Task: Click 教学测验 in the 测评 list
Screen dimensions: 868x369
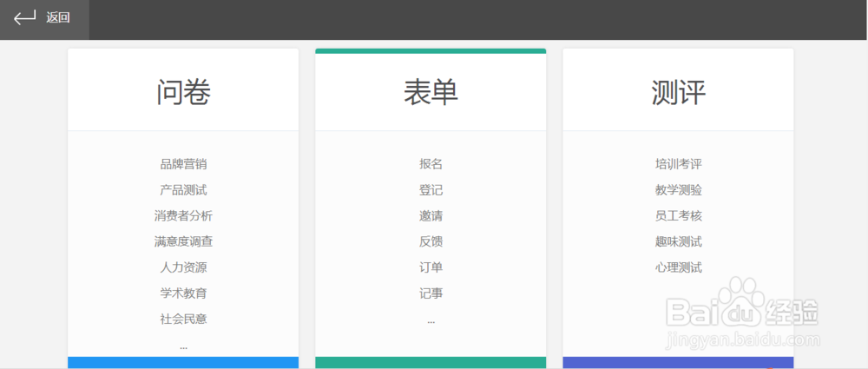Action: [678, 190]
